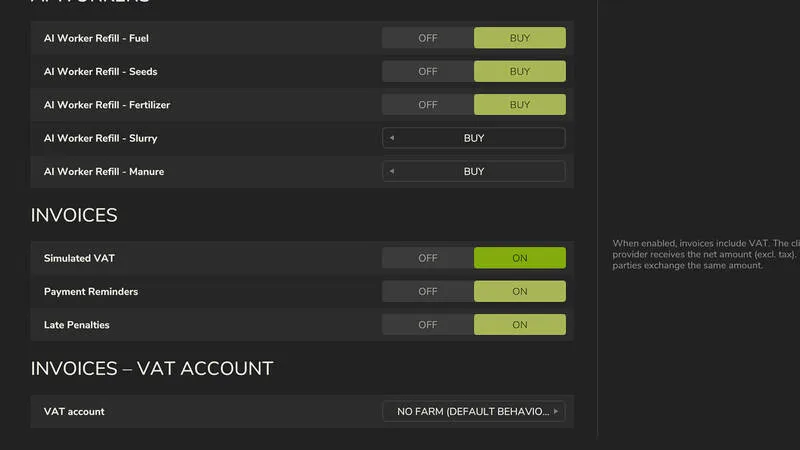Open AI Worker Refill - Manure option selector
This screenshot has width=800, height=450.
[473, 171]
